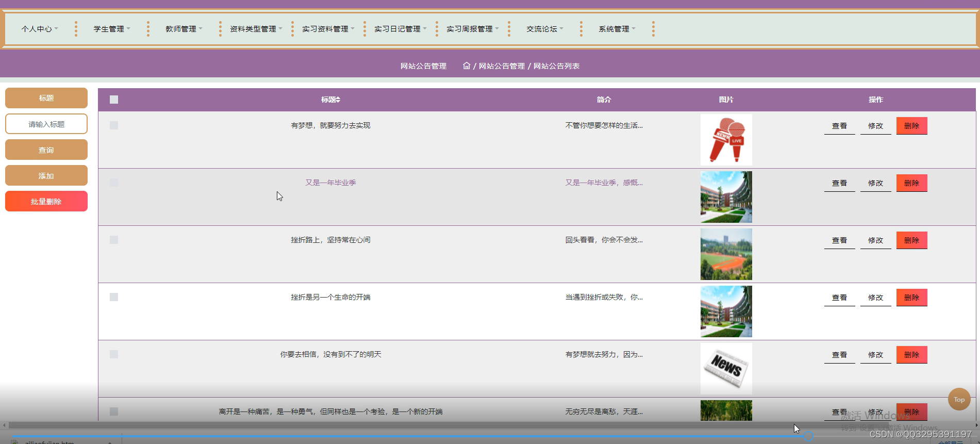The width and height of the screenshot is (980, 444).
Task: Open the sports field thumbnail image
Action: click(x=726, y=254)
